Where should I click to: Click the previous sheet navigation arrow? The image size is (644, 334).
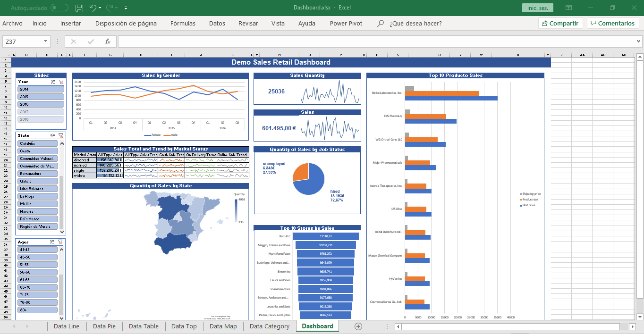pos(14,326)
